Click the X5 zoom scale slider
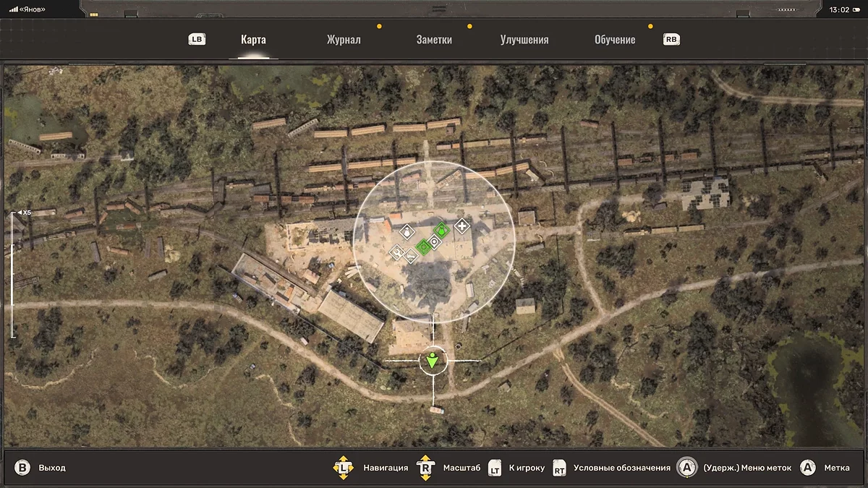The height and width of the screenshot is (488, 868). (x=13, y=275)
